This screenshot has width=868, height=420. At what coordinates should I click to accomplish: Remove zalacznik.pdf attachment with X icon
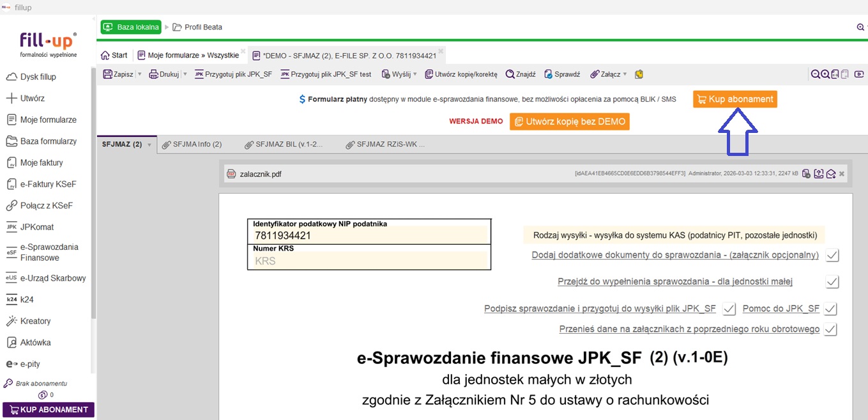click(842, 174)
